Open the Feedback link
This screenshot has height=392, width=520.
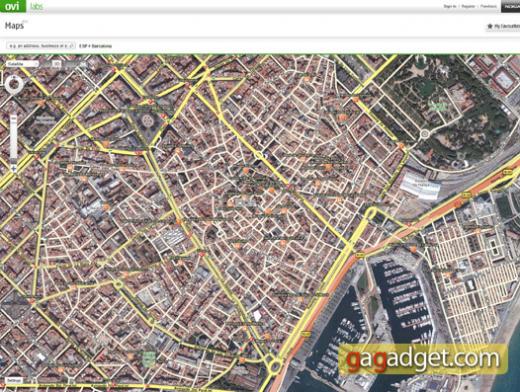pyautogui.click(x=488, y=6)
